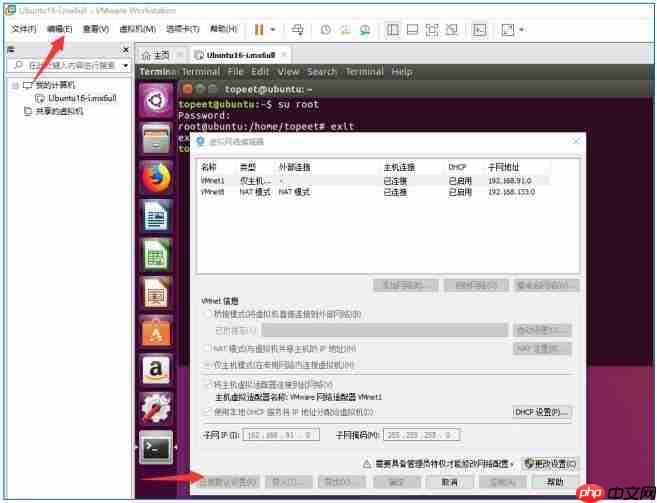Viewport: 657px width, 503px height.
Task: Close the Ubuntu16 virtual machine tab
Action: click(284, 55)
